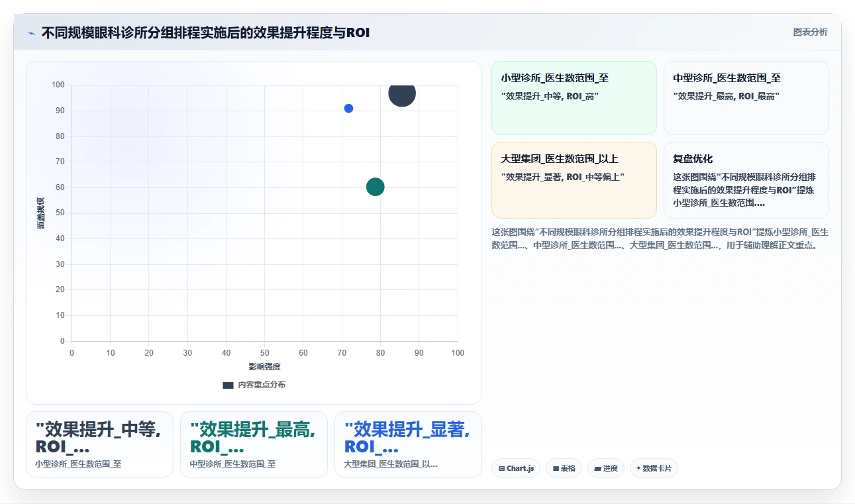Open the 复盘优化 card
Screen dimensions: 855x504
746,180
